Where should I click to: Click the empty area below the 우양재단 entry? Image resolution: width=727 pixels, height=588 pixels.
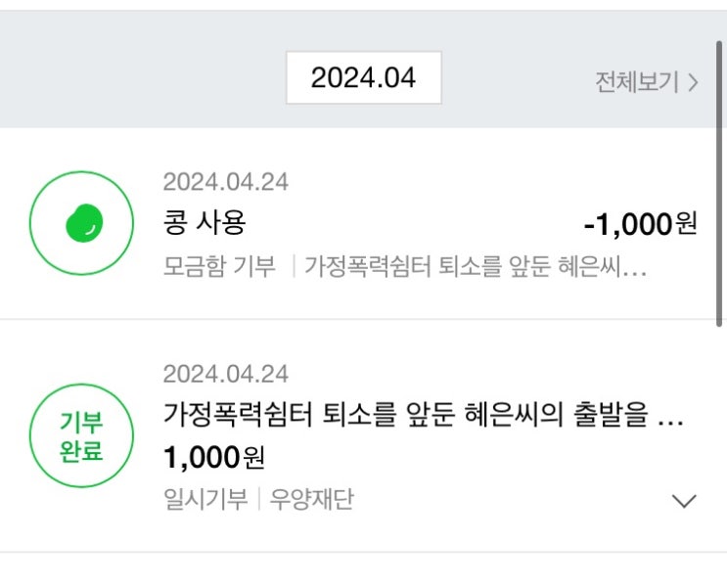[x=362, y=570]
